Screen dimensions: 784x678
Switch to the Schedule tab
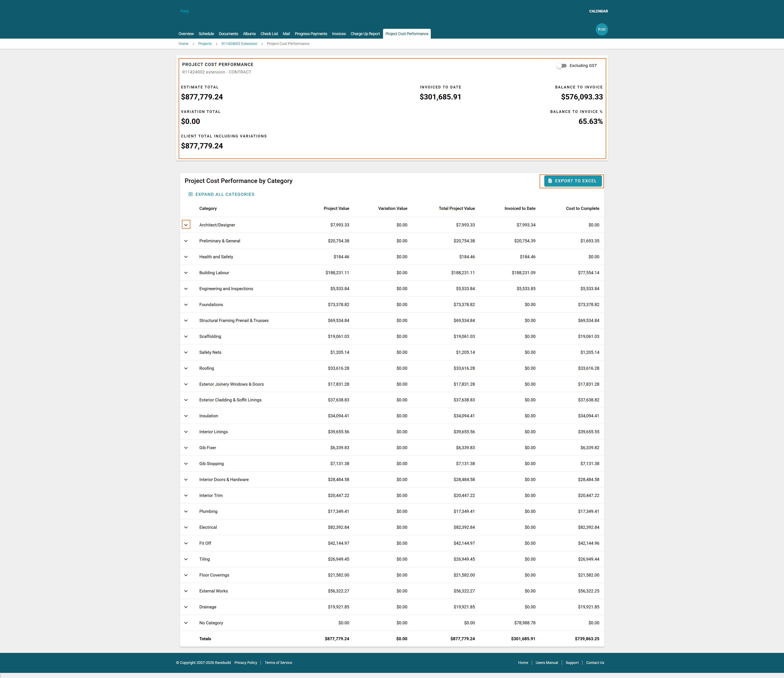pyautogui.click(x=206, y=34)
